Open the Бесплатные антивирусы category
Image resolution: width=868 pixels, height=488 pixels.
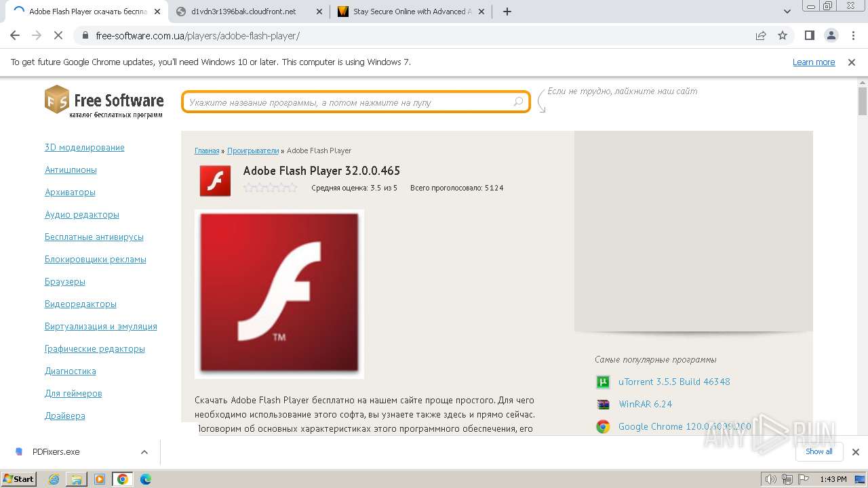point(94,237)
